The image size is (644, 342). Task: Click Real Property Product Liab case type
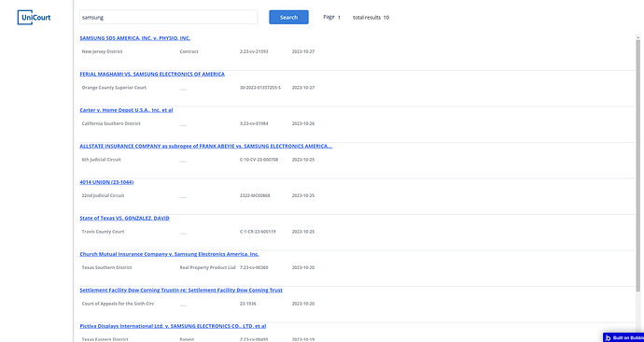tap(207, 267)
